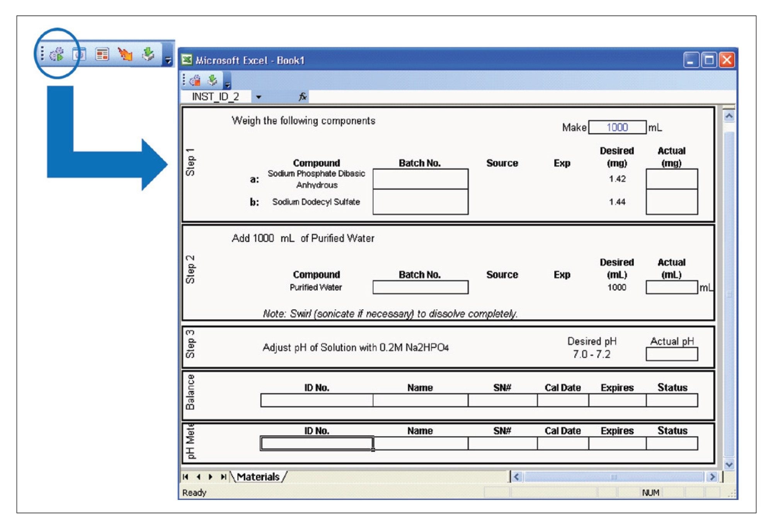Jump to the first sheet tab arrow
773x532 pixels.
186,477
